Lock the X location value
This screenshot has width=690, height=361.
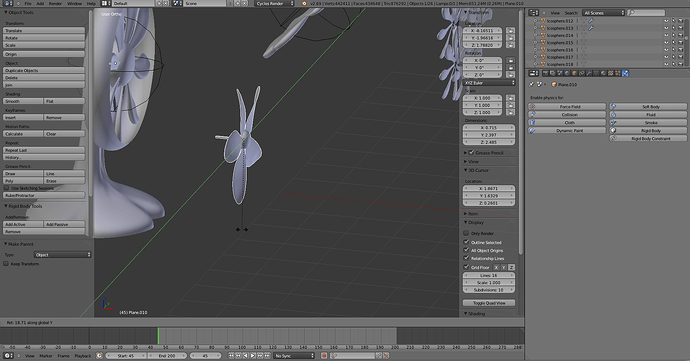510,30
